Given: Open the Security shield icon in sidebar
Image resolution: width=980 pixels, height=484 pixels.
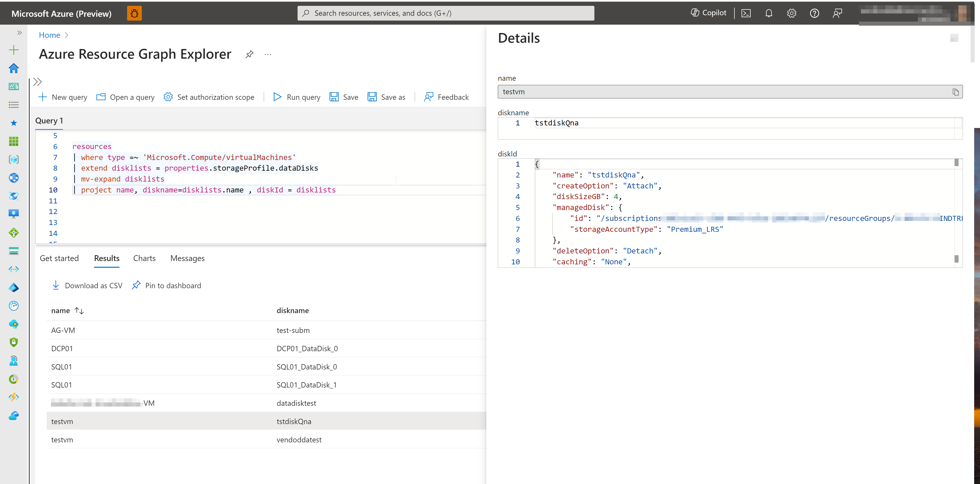Looking at the screenshot, I should click(x=14, y=342).
